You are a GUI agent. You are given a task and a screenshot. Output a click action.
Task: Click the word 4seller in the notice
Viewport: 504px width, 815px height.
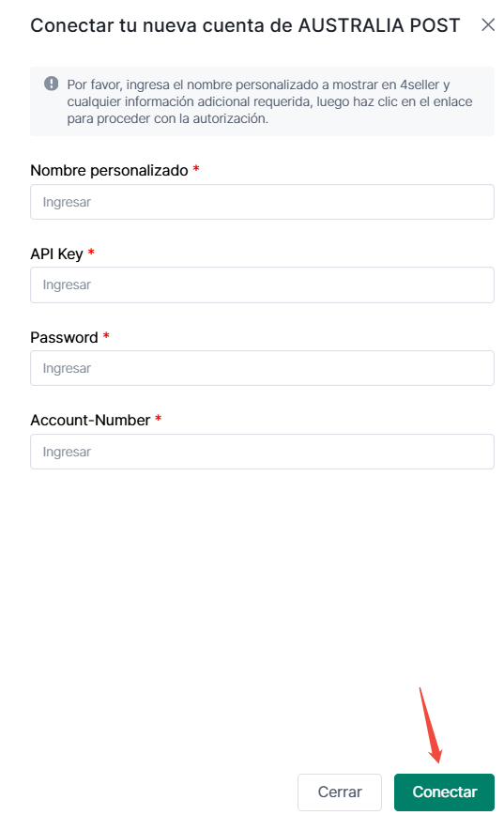coord(420,85)
